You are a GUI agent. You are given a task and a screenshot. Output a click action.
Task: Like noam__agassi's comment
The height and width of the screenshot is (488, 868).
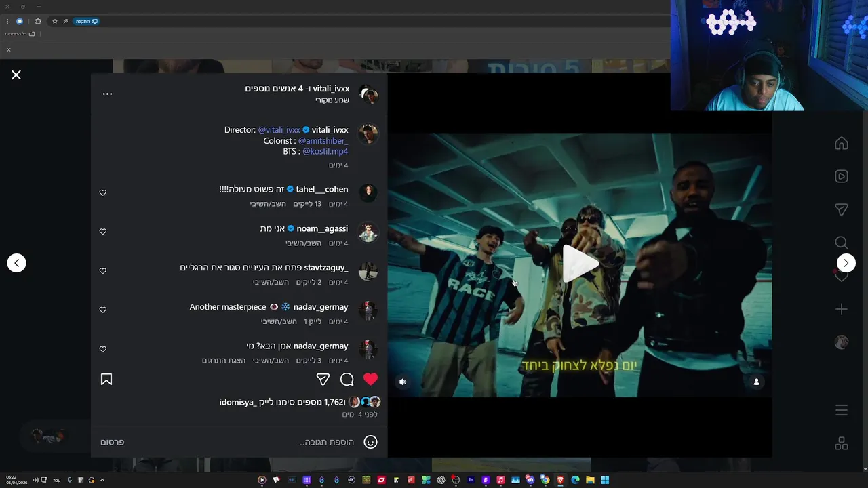click(x=103, y=232)
